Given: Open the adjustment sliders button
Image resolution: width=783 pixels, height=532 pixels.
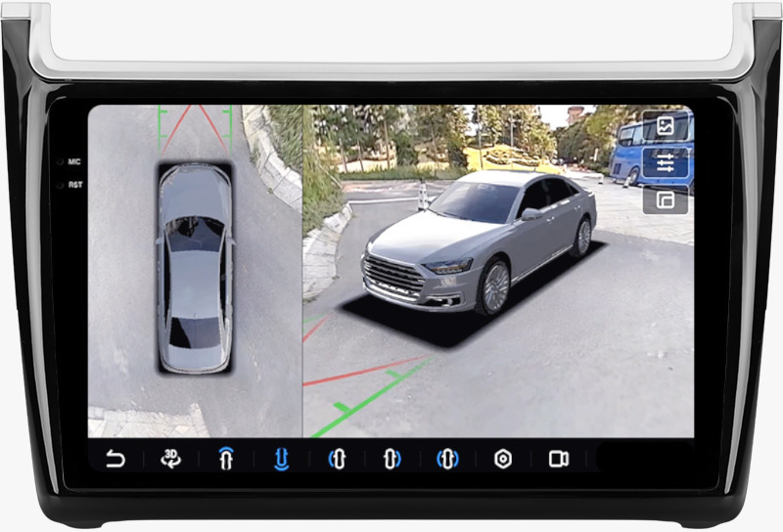Looking at the screenshot, I should [x=666, y=163].
